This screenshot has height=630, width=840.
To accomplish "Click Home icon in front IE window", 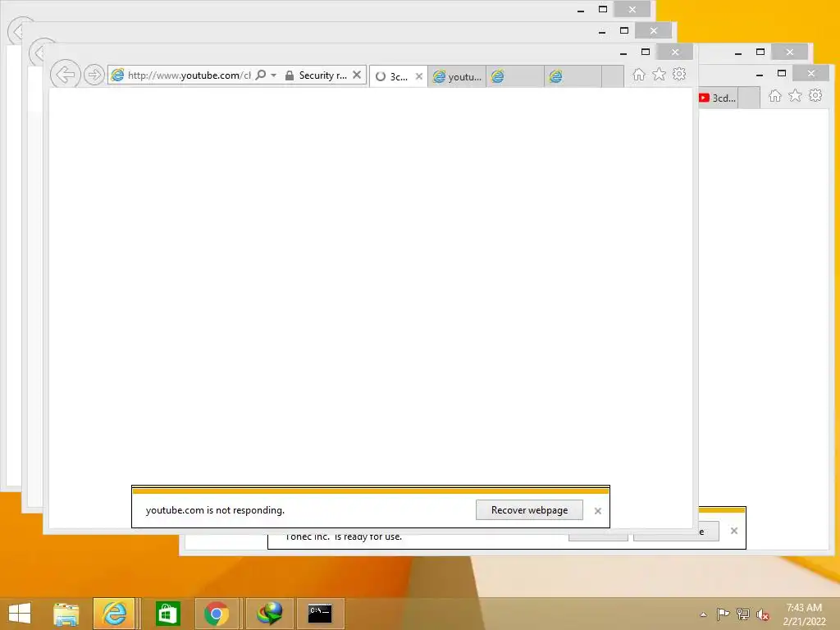I will coord(638,75).
